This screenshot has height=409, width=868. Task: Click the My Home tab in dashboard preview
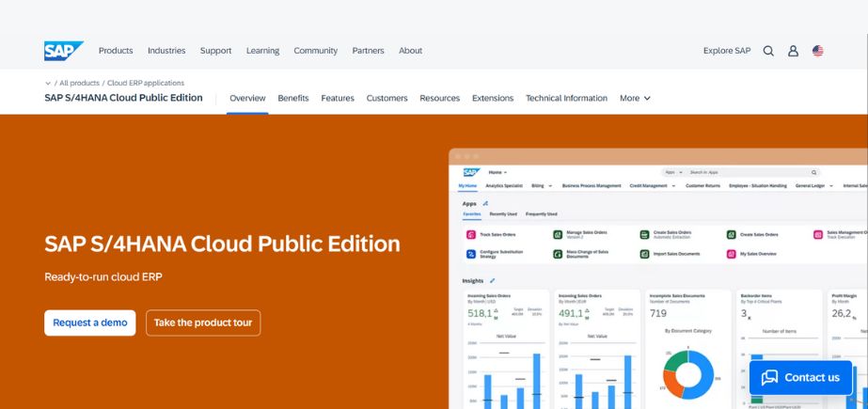tap(467, 186)
